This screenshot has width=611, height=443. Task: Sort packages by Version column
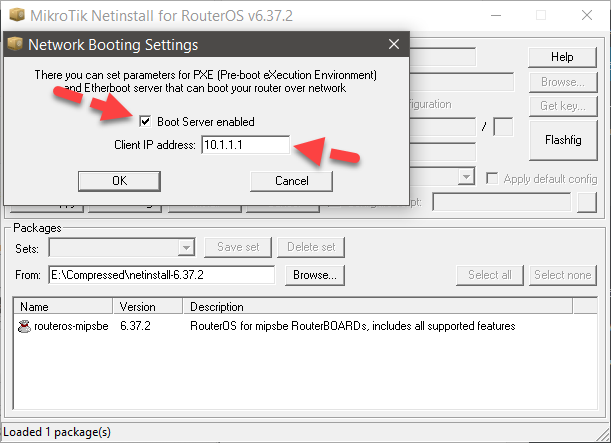coord(148,307)
